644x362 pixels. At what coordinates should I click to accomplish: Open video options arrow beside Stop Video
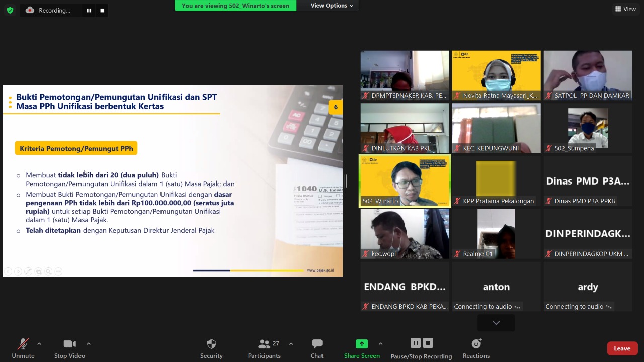(89, 344)
